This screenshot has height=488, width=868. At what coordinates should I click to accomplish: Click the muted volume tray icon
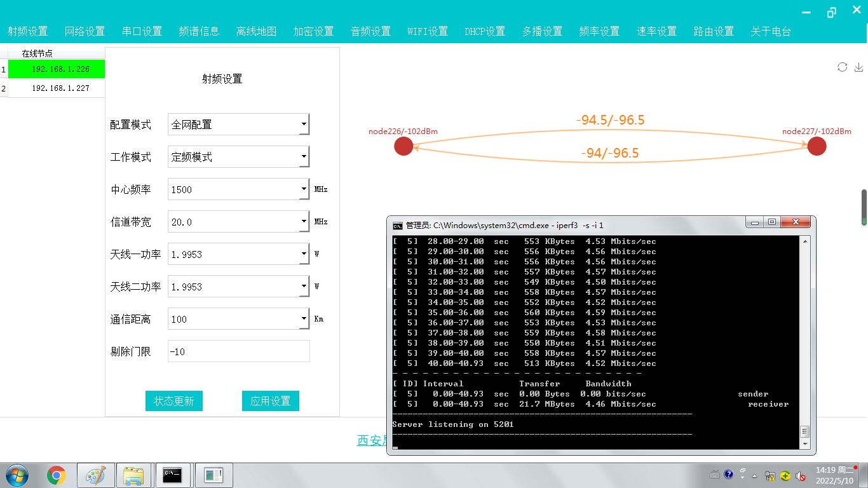point(801,475)
